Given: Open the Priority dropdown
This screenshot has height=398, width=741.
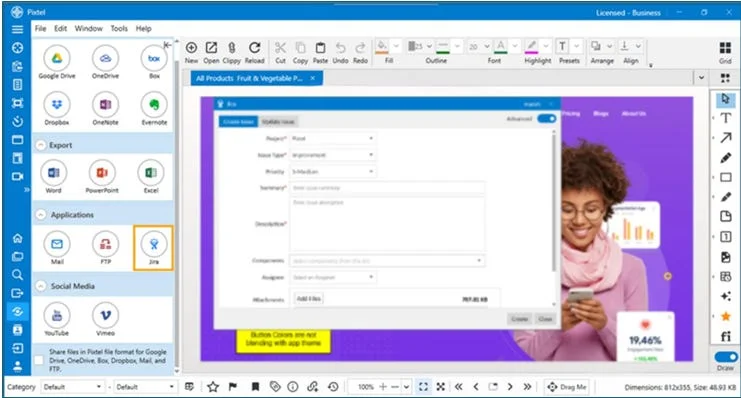Looking at the screenshot, I should 333,172.
